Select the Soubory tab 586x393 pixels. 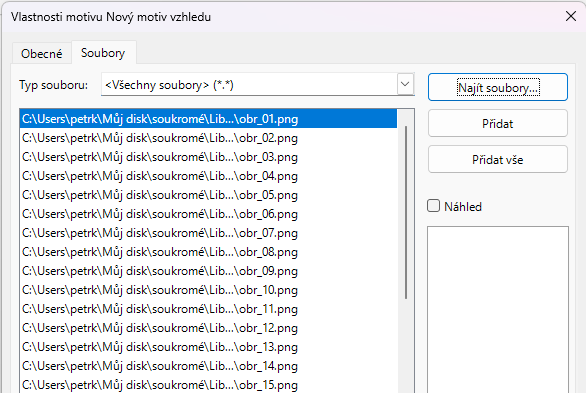point(103,53)
